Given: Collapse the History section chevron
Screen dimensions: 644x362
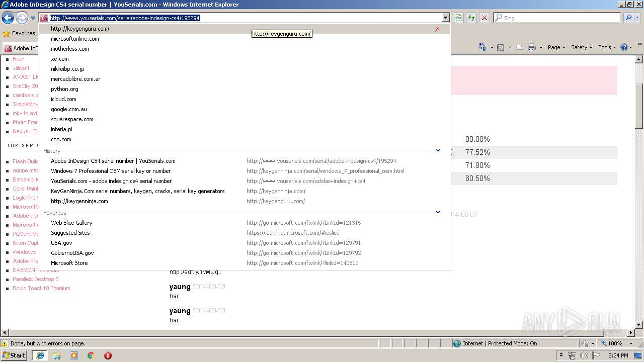Looking at the screenshot, I should pyautogui.click(x=438, y=150).
